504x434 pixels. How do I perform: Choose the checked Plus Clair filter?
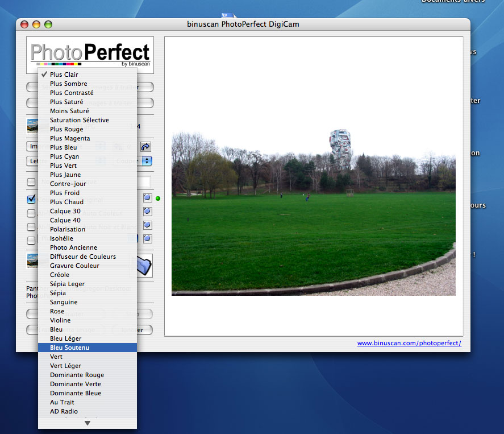click(88, 75)
